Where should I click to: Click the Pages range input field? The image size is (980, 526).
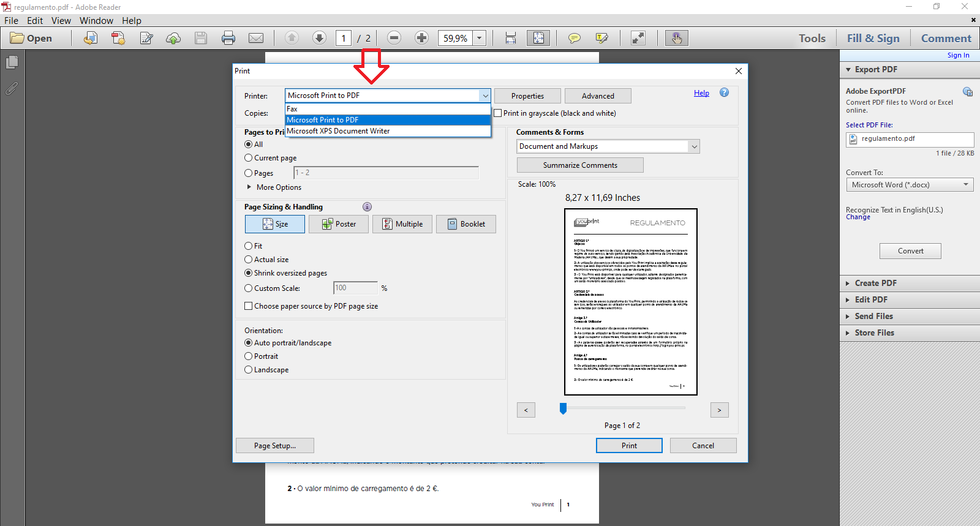tap(386, 173)
